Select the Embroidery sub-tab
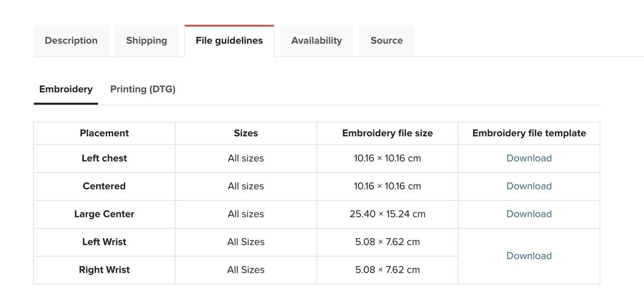 pyautogui.click(x=66, y=89)
